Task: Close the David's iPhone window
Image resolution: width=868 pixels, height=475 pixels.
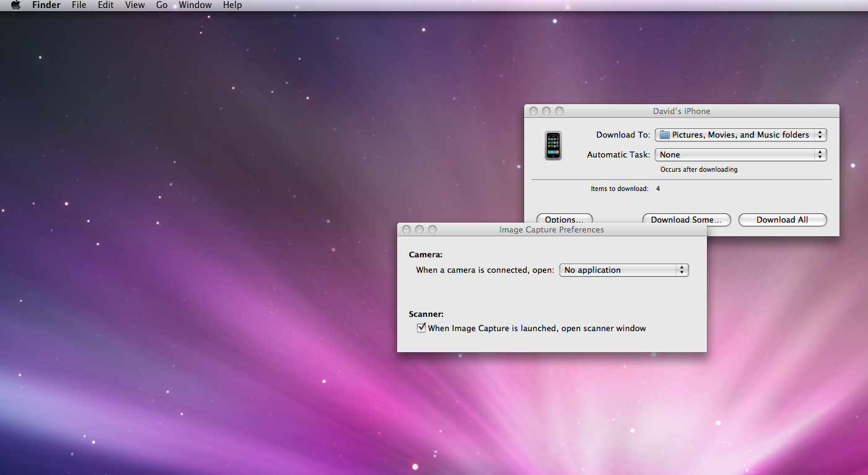Action: click(533, 111)
